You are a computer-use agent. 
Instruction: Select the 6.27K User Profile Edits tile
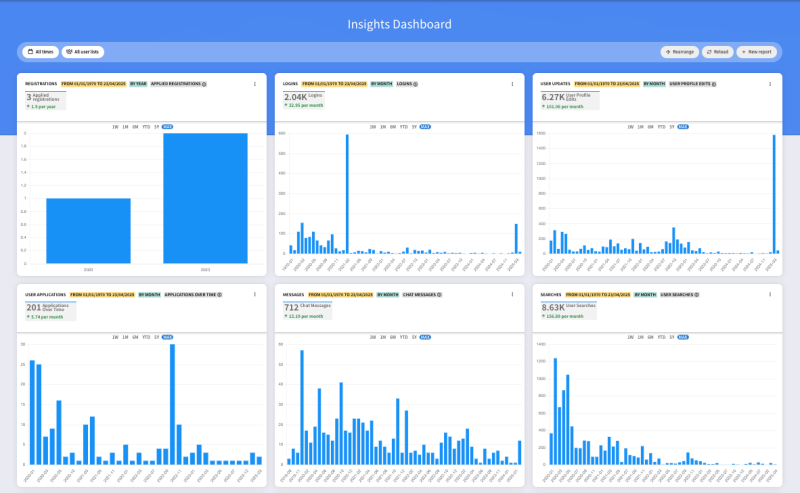tap(570, 101)
